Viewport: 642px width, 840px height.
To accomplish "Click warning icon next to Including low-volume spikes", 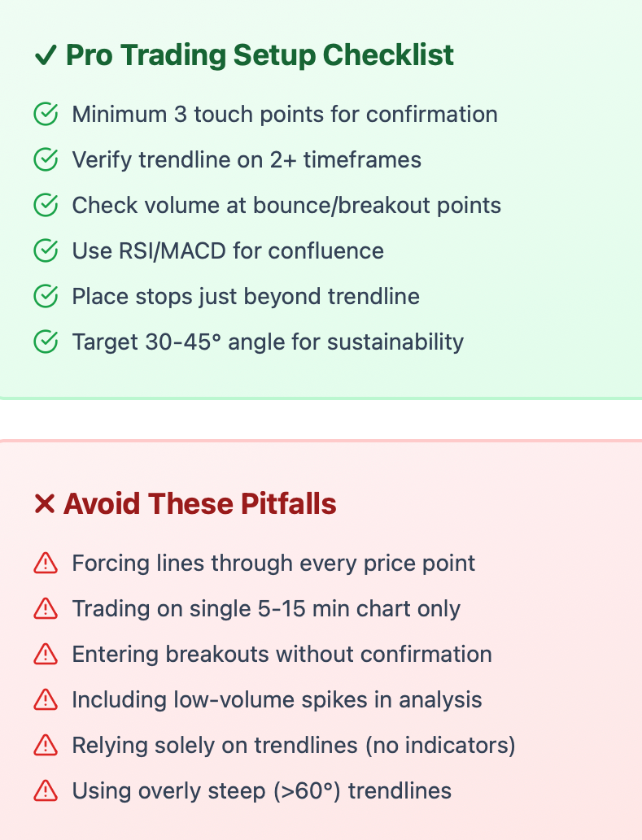I will [46, 699].
